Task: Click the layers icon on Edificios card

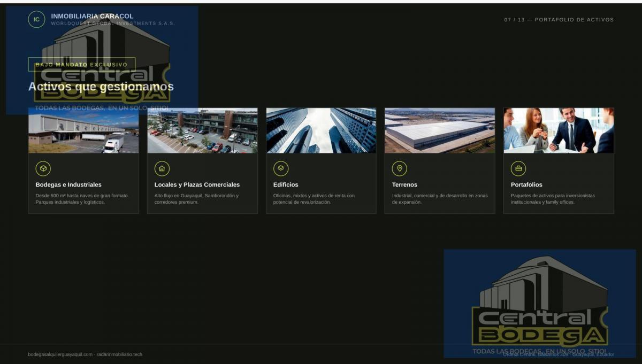Action: pyautogui.click(x=281, y=168)
